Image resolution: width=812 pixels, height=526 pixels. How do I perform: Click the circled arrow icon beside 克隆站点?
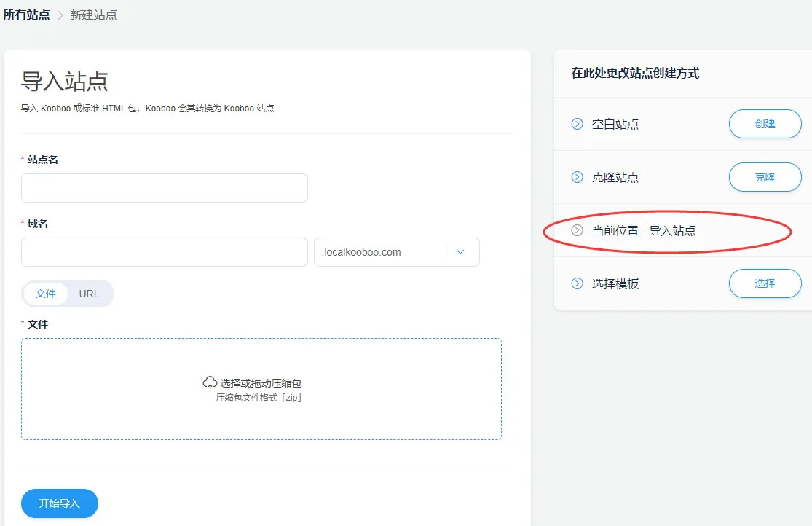pyautogui.click(x=577, y=177)
